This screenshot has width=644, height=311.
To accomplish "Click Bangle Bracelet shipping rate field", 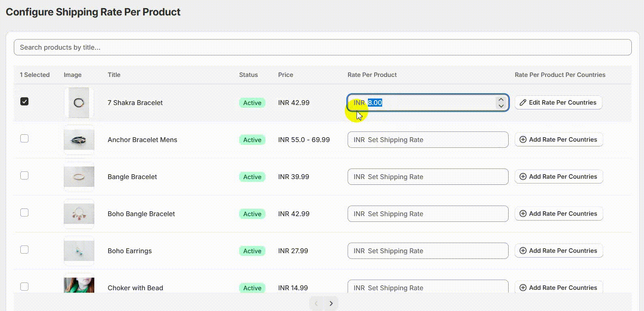I will click(428, 177).
